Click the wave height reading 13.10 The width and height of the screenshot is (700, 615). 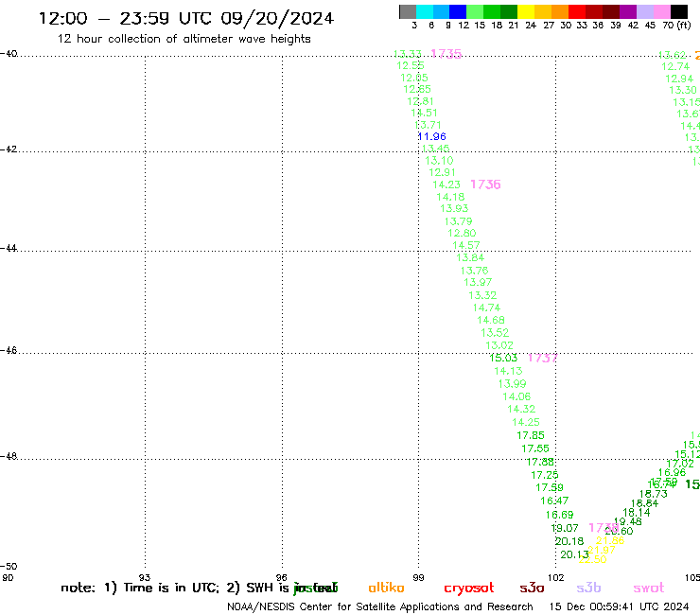click(x=439, y=161)
